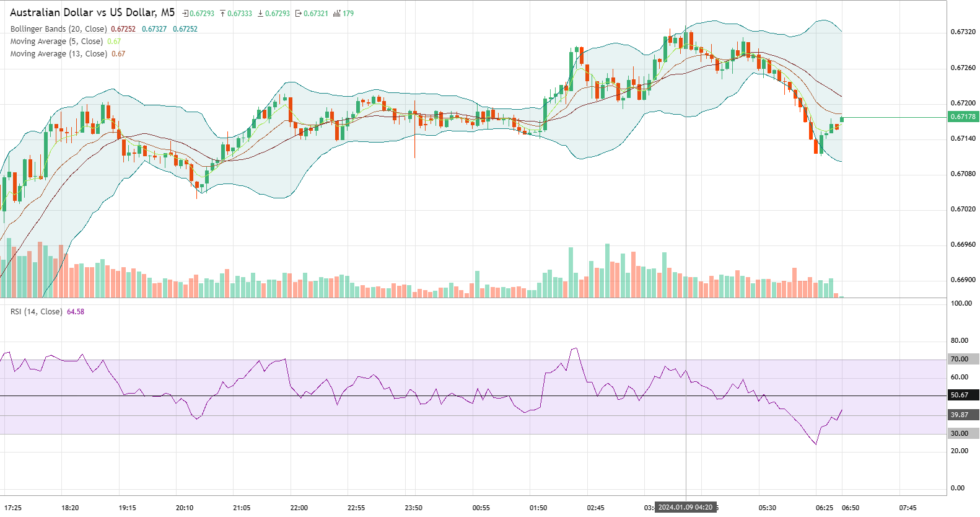This screenshot has height=517, width=980.
Task: Click the high price arrow icon
Action: [x=222, y=14]
